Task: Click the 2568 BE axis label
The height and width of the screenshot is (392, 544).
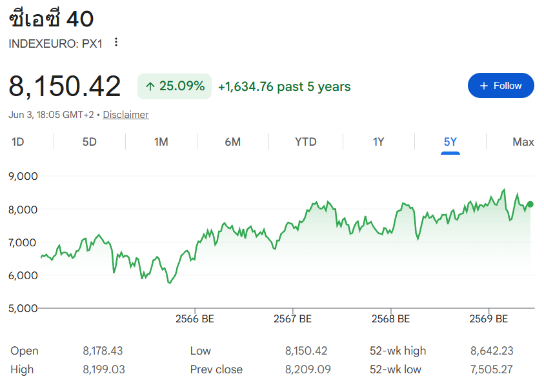Action: point(390,319)
